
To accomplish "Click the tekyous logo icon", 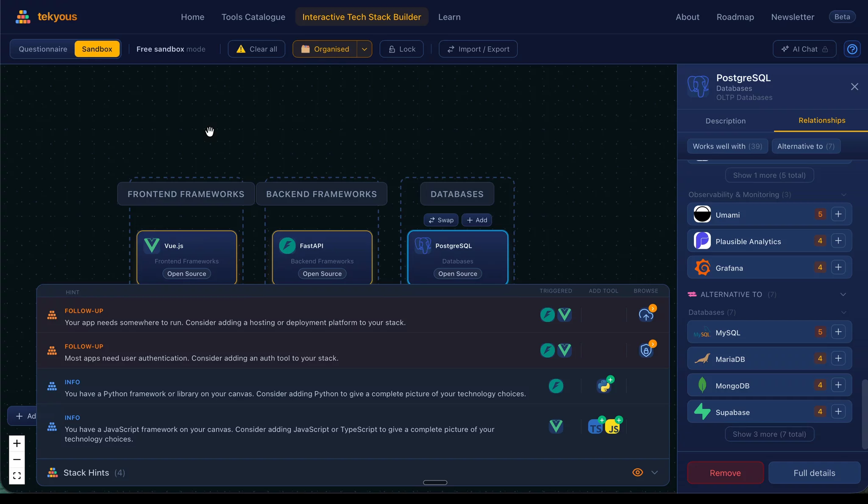I will [23, 17].
